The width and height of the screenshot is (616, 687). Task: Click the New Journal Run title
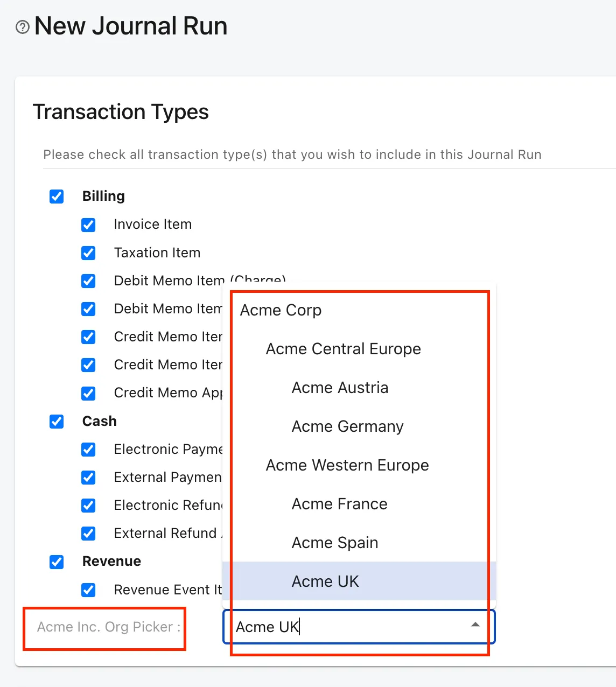tap(131, 26)
